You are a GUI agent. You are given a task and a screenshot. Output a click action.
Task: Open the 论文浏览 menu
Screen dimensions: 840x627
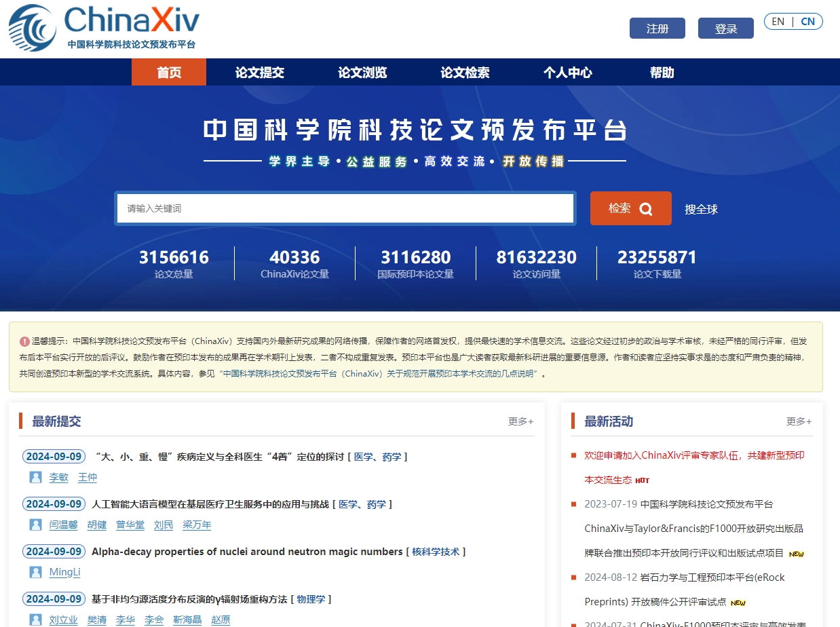[362, 73]
